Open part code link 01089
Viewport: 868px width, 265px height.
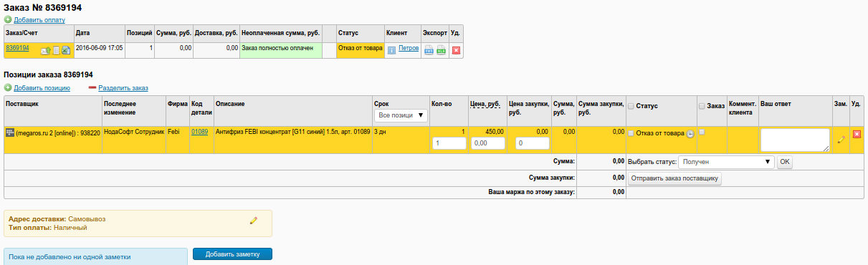[x=199, y=132]
